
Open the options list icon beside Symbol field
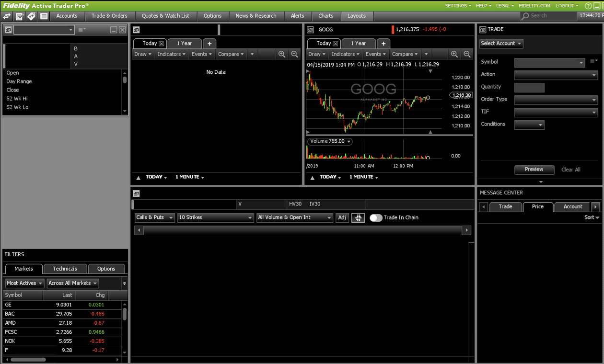[x=594, y=61]
